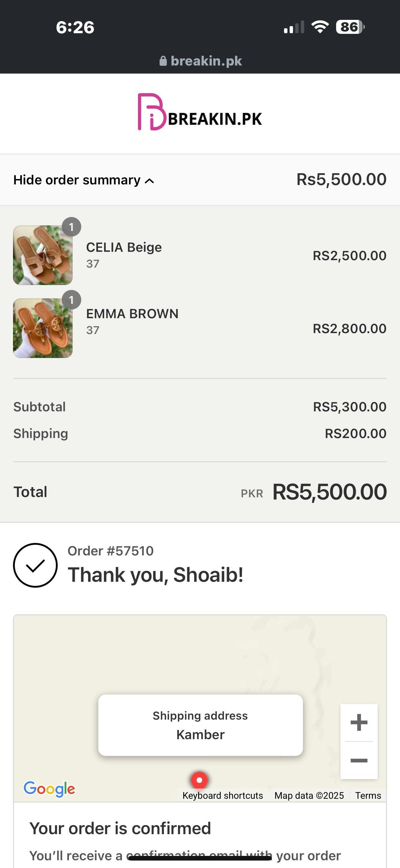Tap the quantity badge on CELIA Beige
Image resolution: width=400 pixels, height=868 pixels.
tap(71, 227)
